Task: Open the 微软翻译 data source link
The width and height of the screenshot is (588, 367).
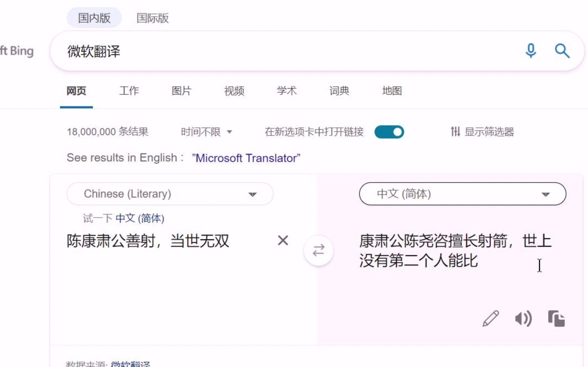Action: click(130, 364)
